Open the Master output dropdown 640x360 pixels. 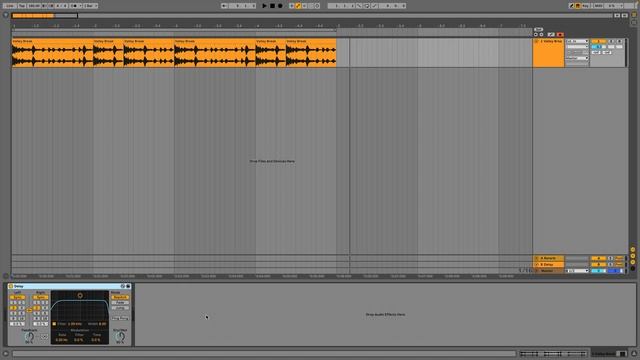click(577, 271)
